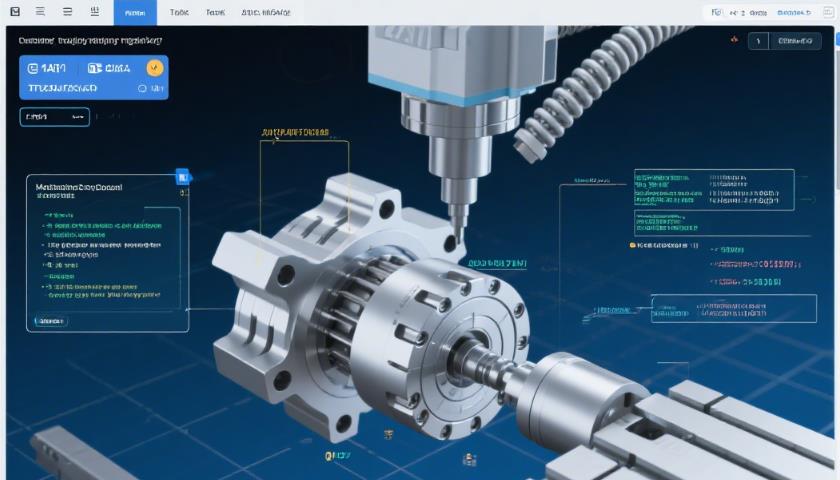Click the yellow annotation label above the part

tap(295, 132)
